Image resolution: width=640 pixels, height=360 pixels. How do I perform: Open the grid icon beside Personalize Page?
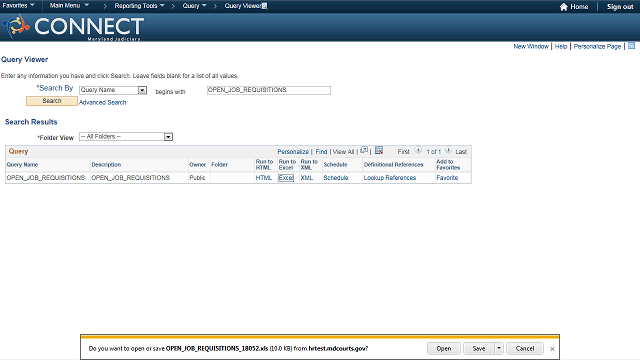(631, 46)
